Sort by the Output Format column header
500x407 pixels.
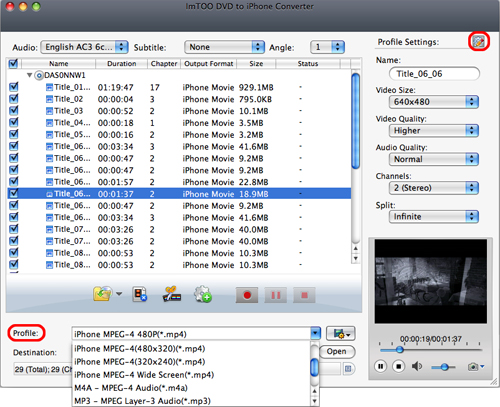[x=209, y=63]
